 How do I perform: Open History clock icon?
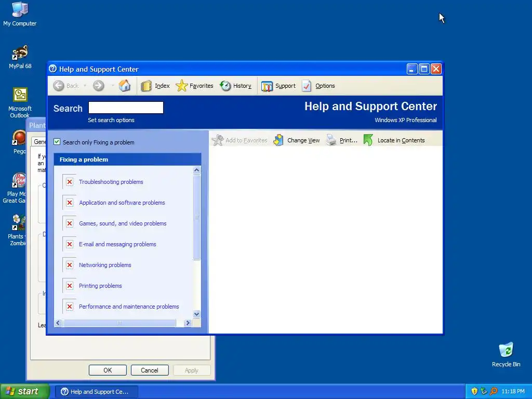click(x=225, y=86)
